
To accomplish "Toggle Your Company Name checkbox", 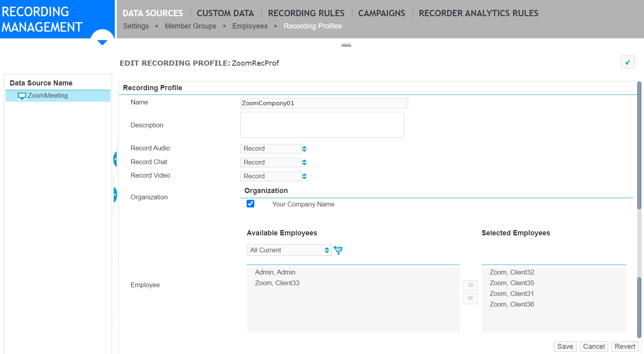I will 251,204.
